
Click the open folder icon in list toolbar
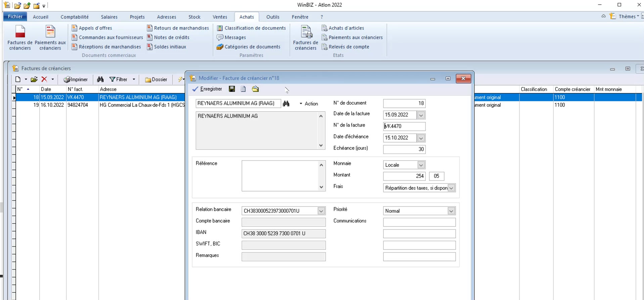[34, 79]
